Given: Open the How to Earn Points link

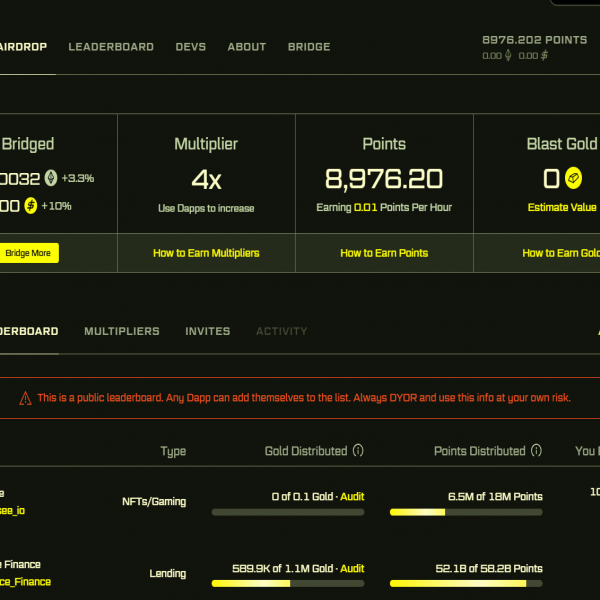Looking at the screenshot, I should pos(384,253).
